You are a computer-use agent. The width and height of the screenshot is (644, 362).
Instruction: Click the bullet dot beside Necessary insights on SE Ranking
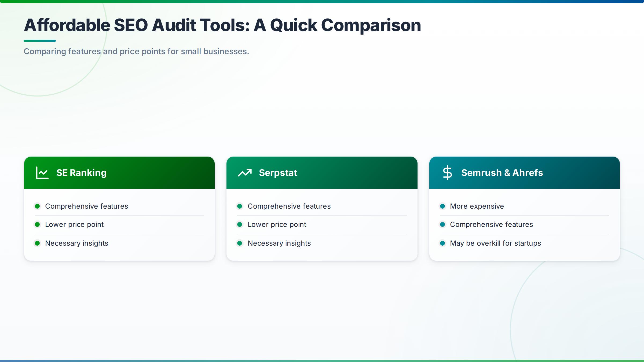(x=37, y=243)
